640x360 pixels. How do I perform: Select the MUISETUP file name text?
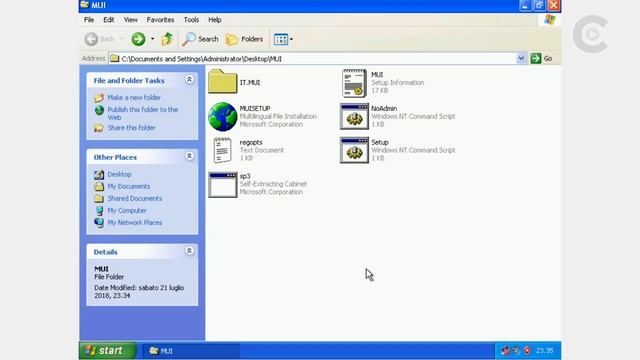tap(255, 109)
